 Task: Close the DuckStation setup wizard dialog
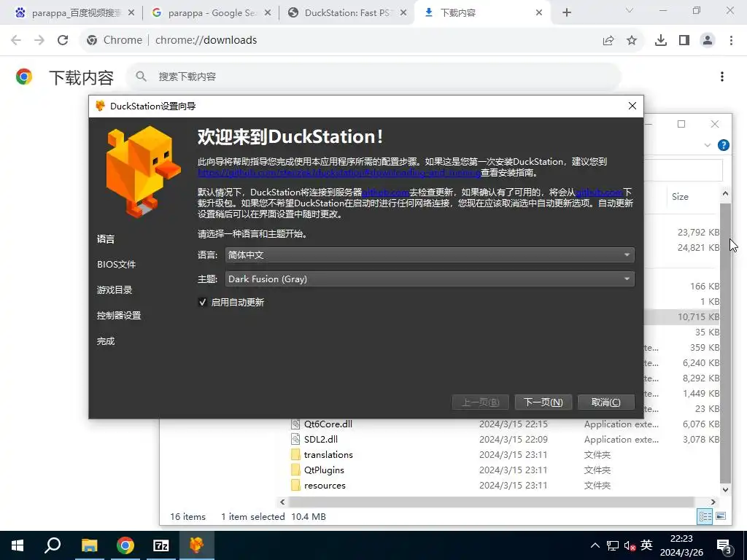point(632,106)
